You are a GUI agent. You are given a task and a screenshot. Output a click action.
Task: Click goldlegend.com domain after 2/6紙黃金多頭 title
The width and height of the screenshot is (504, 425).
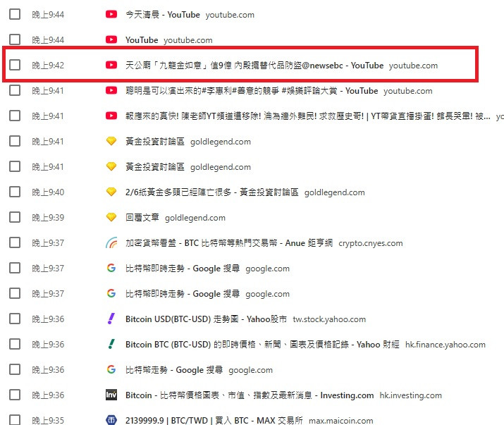click(x=335, y=193)
